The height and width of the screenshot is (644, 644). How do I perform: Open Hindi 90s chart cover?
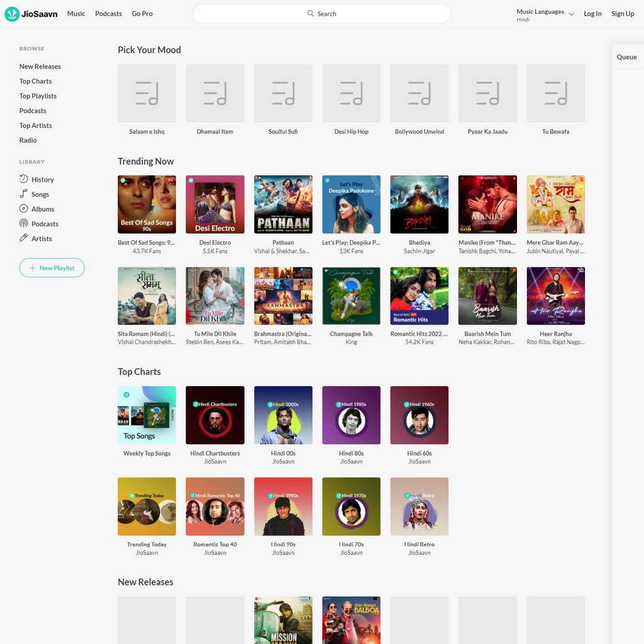pos(283,506)
